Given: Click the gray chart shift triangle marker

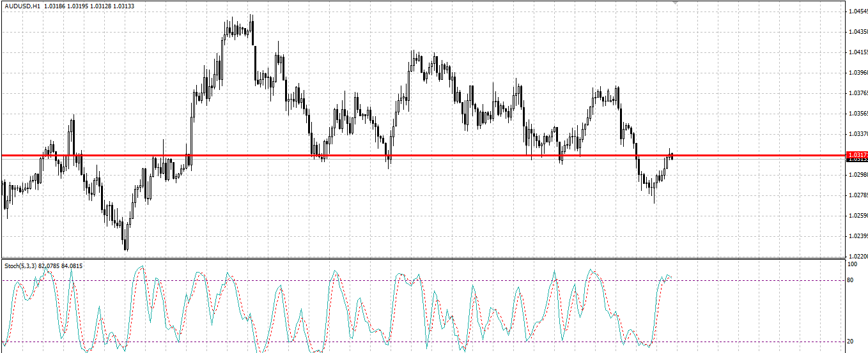Looking at the screenshot, I should (x=676, y=3).
